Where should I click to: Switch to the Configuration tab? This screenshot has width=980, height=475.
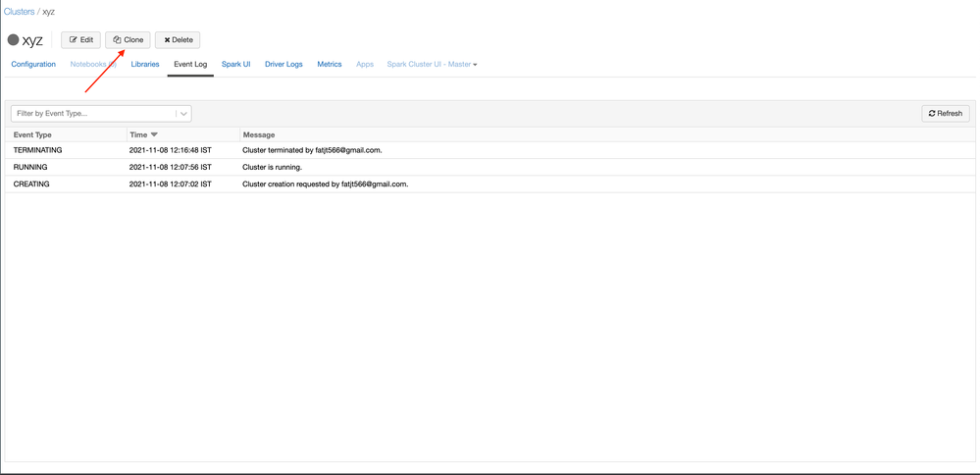33,65
